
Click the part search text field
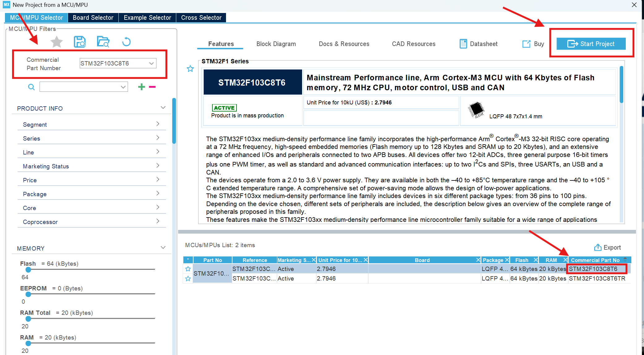pos(80,87)
